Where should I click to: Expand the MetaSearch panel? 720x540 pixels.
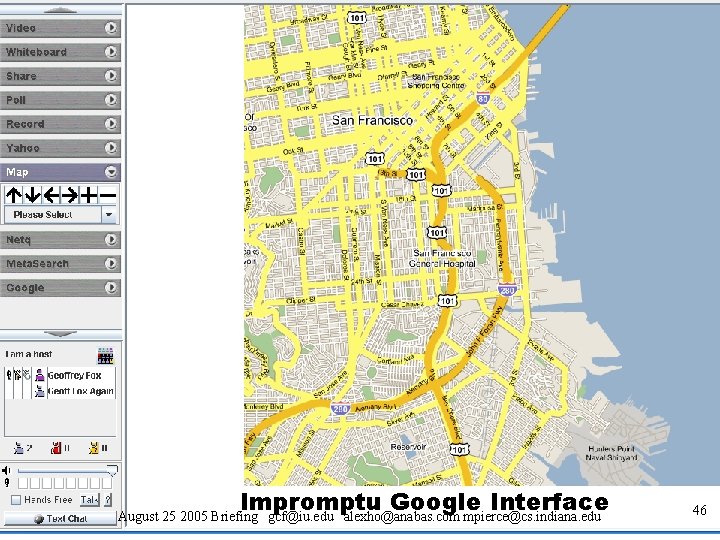(x=60, y=264)
